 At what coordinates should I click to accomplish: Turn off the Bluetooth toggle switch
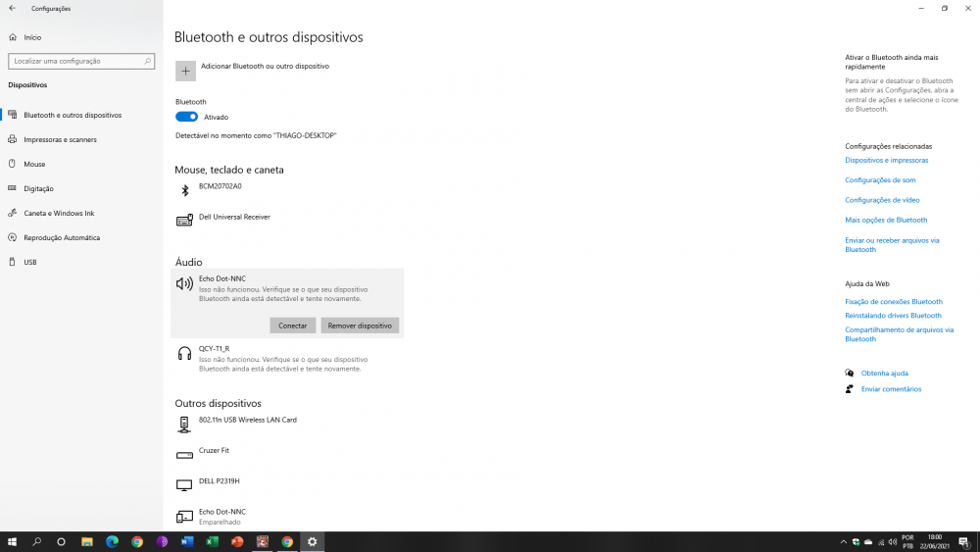(186, 117)
